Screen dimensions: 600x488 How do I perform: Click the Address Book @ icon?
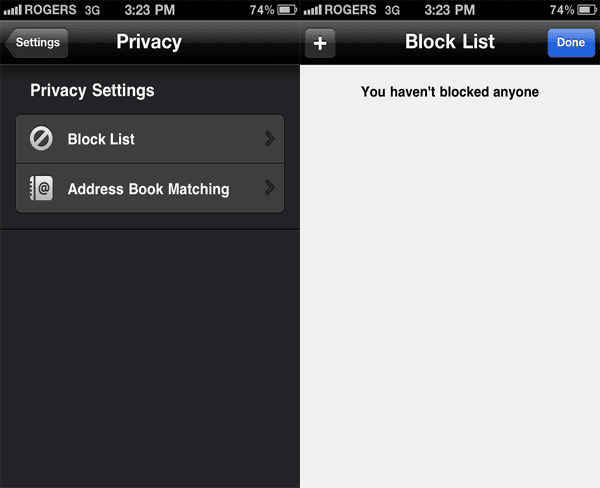pos(41,188)
